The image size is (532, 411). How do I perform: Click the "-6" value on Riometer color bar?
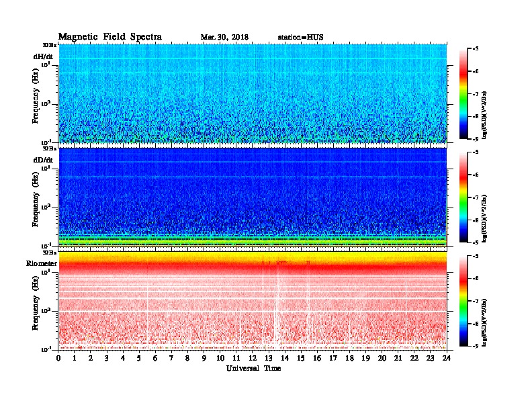click(476, 278)
